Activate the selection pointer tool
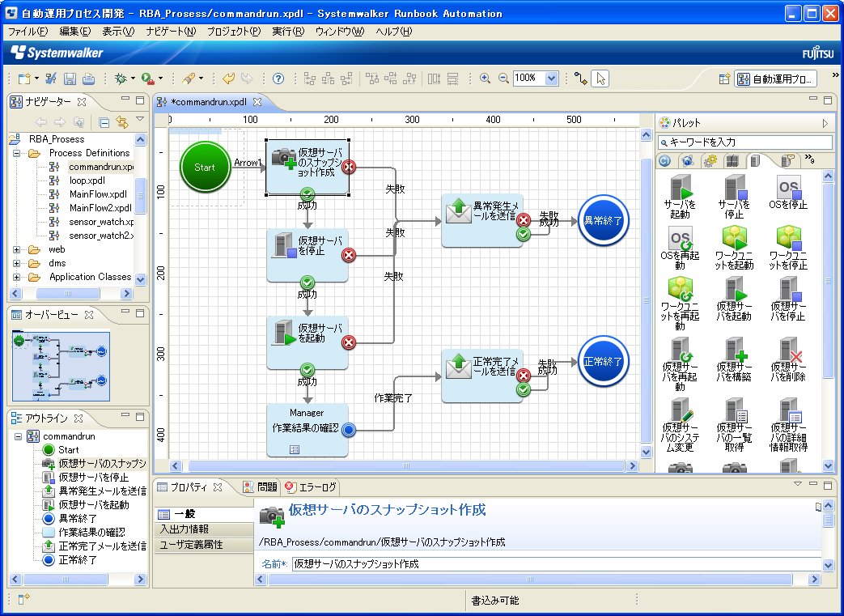The height and width of the screenshot is (616, 844). tap(600, 79)
